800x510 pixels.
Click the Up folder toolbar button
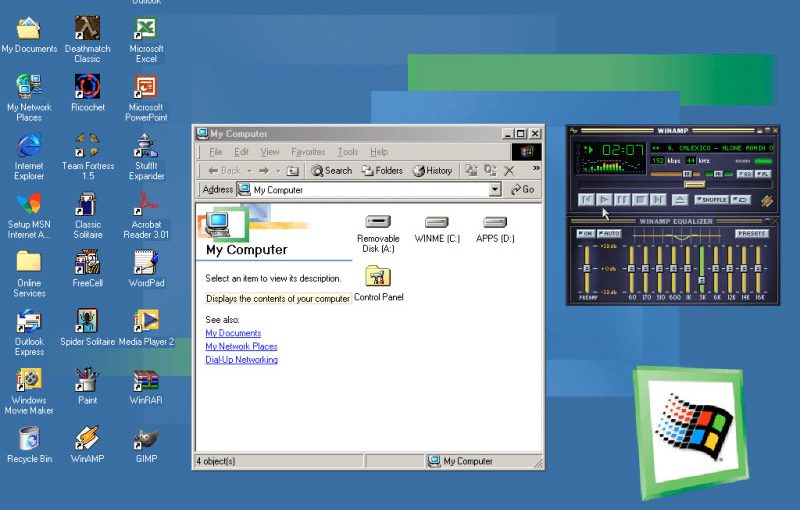(292, 171)
